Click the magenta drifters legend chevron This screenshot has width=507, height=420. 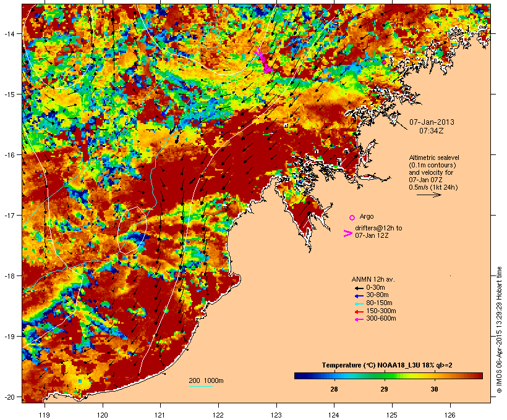347,233
